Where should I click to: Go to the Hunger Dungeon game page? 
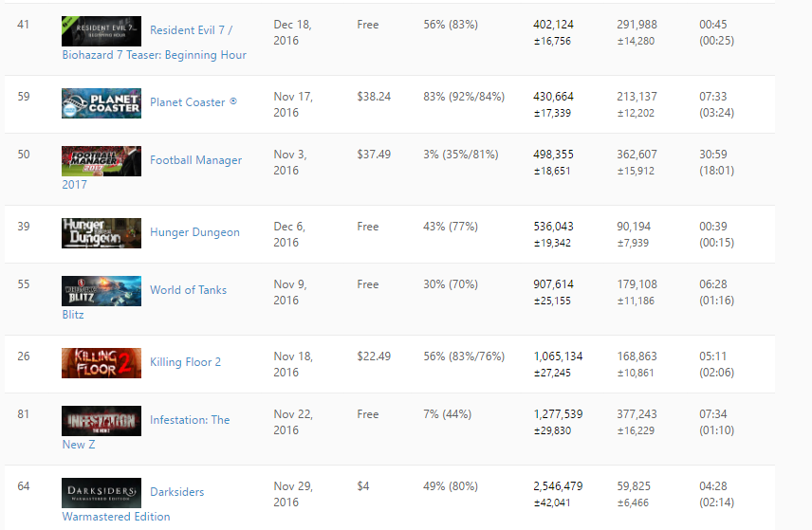coord(194,232)
